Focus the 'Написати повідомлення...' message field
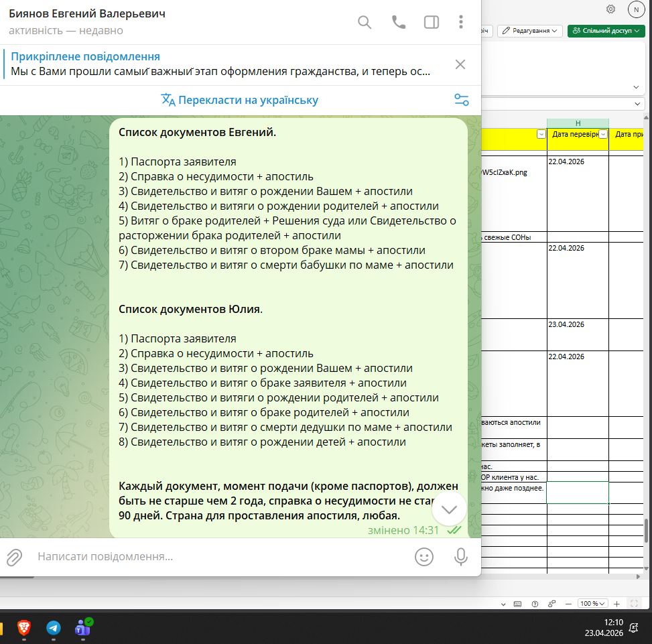Image resolution: width=652 pixels, height=644 pixels. coord(220,557)
